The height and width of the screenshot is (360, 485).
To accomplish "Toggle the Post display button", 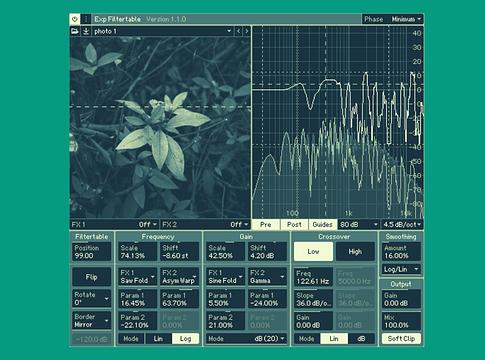I will (x=294, y=225).
